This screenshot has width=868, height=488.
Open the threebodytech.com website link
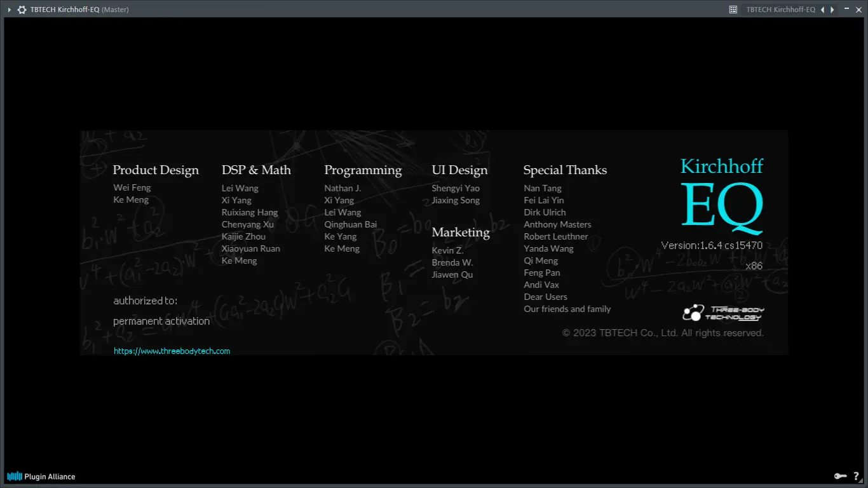pyautogui.click(x=172, y=351)
